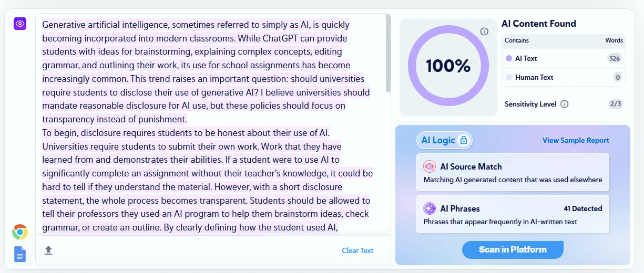The image size is (644, 273).
Task: Select the AI Text row
Action: pyautogui.click(x=564, y=58)
